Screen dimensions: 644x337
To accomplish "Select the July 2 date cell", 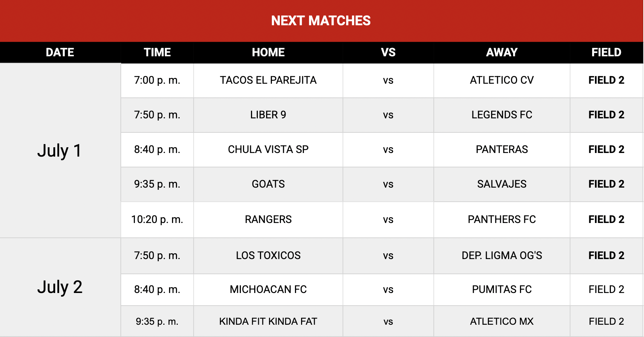I will (60, 287).
